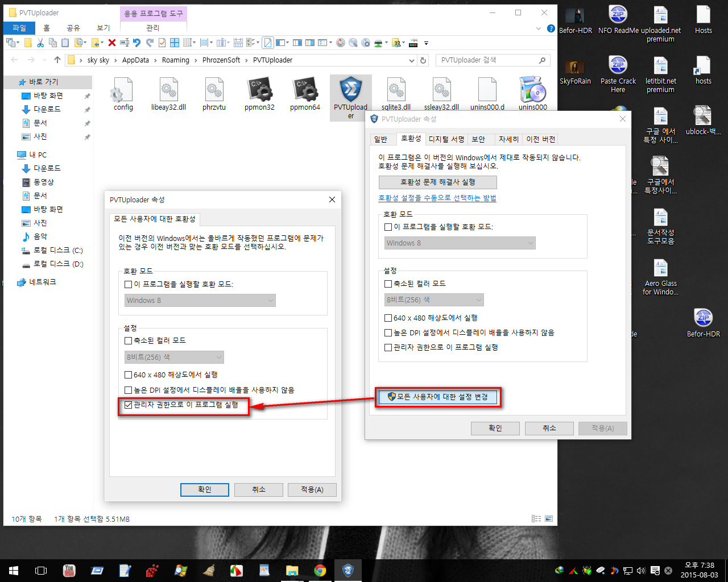Screen dimensions: 728x582
Task: Enable compatibility mode checkbox in properties window
Action: pos(388,227)
